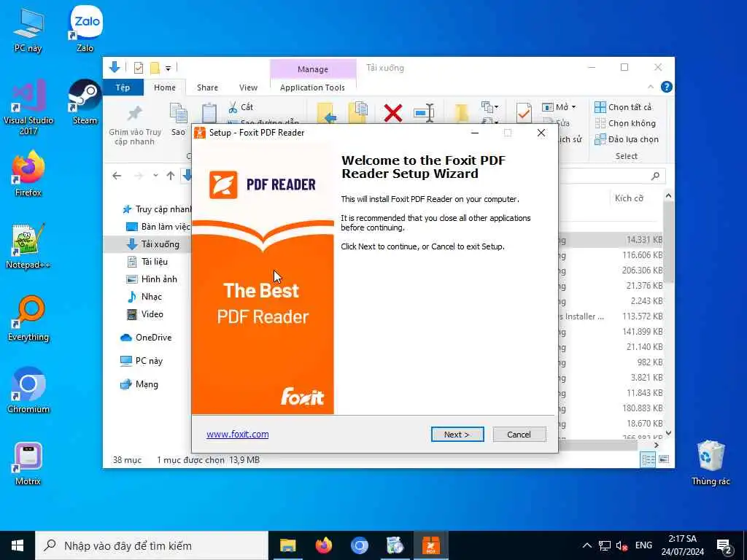Switch to Share tab in Explorer ribbon
This screenshot has width=747, height=560.
[x=207, y=87]
